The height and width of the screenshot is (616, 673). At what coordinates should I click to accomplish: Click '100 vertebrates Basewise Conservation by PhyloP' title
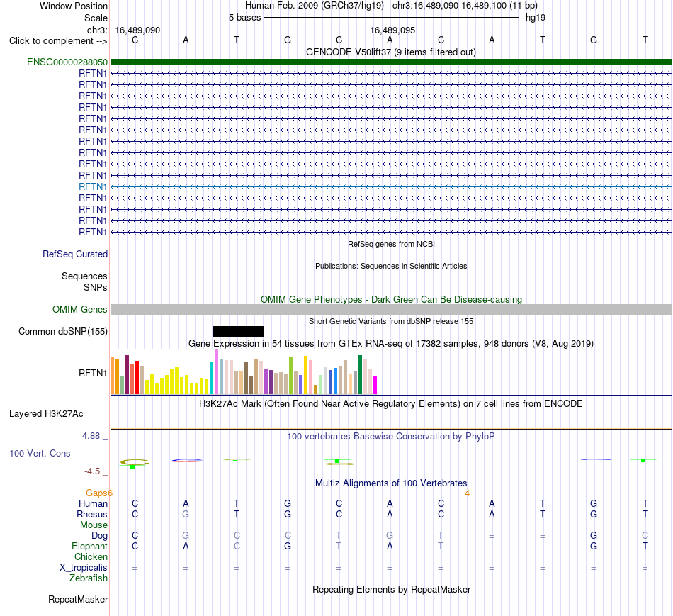coord(390,437)
